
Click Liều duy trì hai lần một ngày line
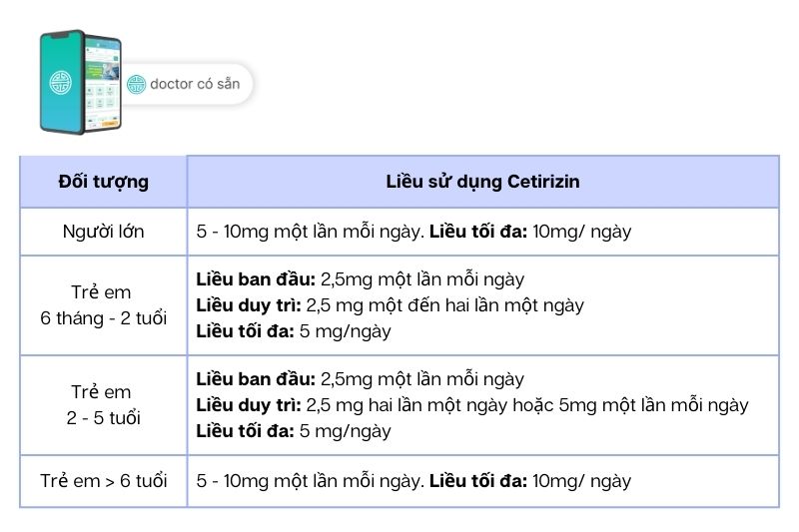[472, 405]
